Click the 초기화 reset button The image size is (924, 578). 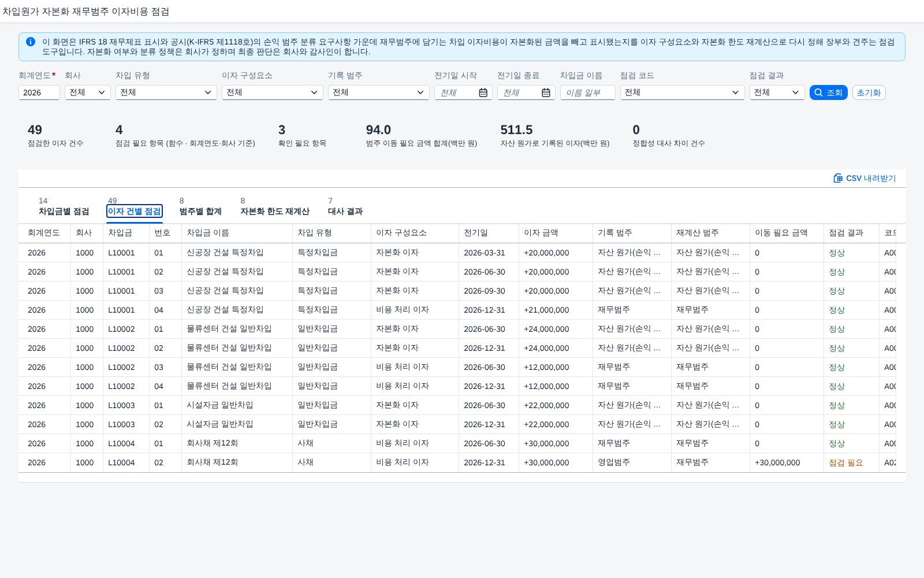(869, 92)
